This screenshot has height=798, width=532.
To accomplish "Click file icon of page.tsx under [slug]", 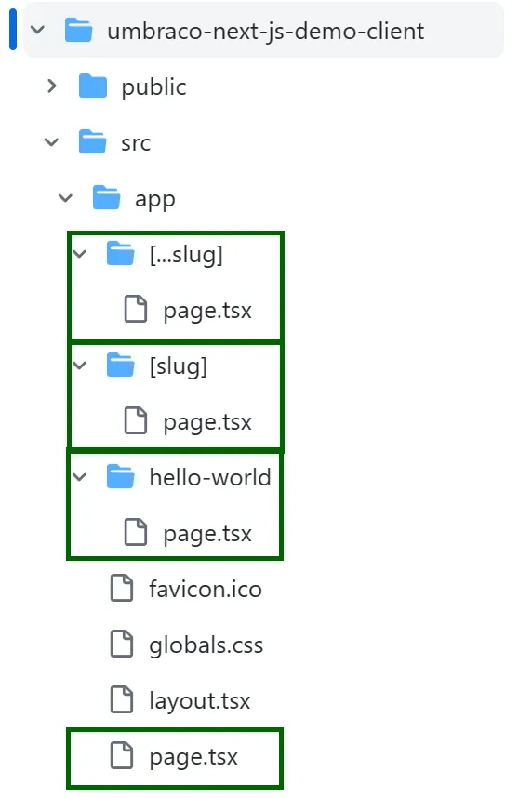I will [136, 421].
